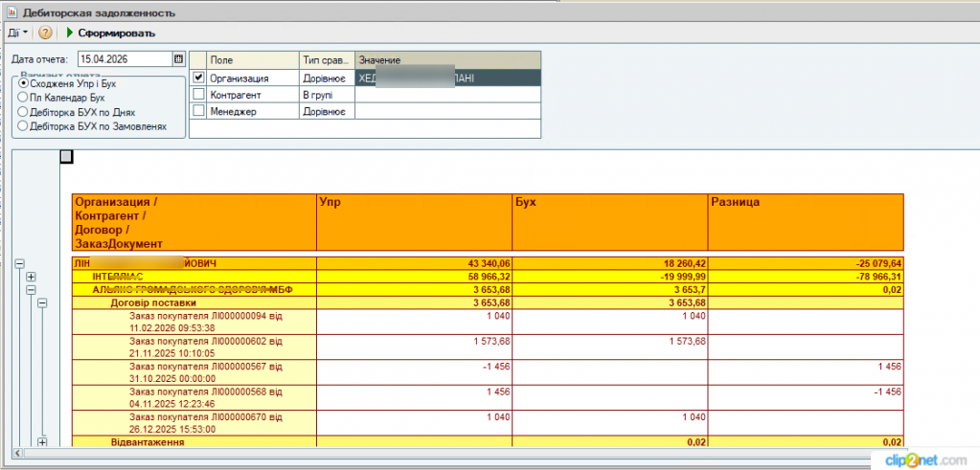Click the Значение column header

click(447, 60)
